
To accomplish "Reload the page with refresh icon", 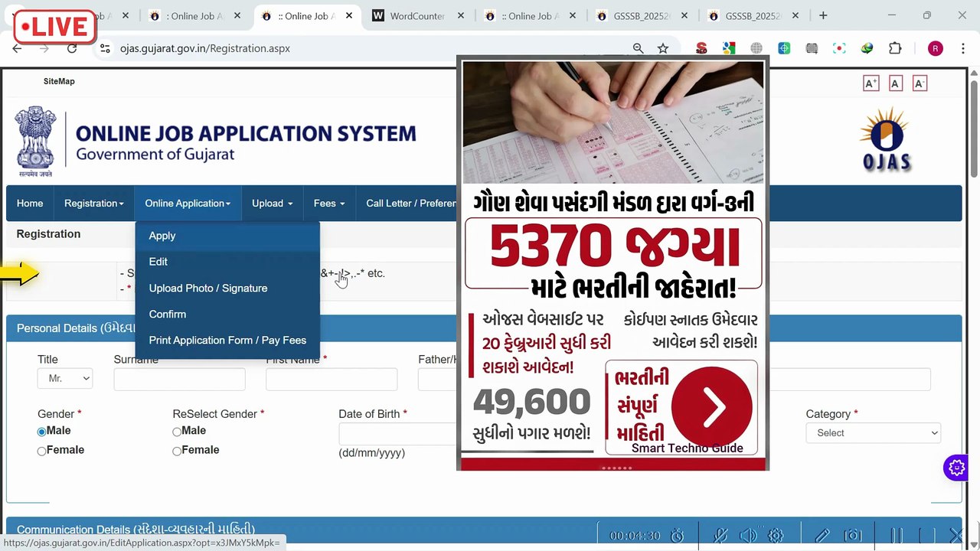I will point(72,48).
